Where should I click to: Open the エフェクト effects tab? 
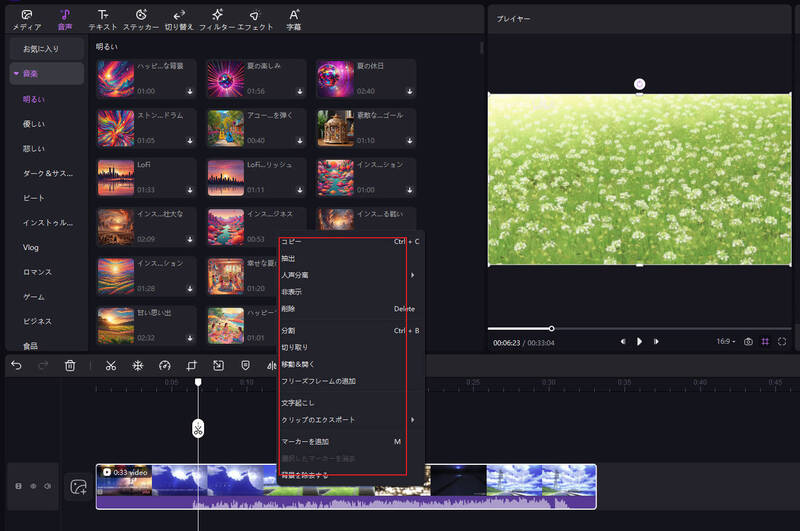(255, 20)
